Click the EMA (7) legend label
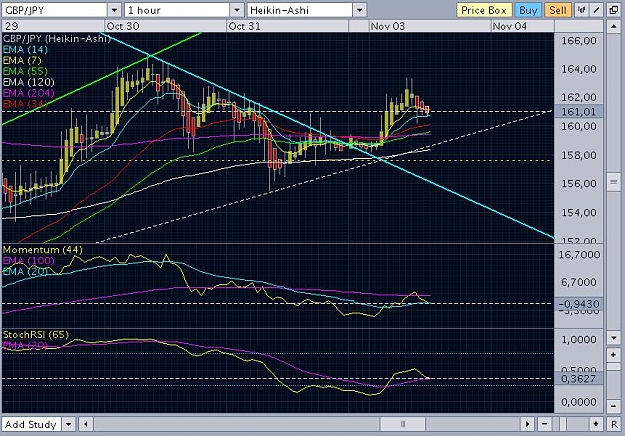 coord(22,61)
